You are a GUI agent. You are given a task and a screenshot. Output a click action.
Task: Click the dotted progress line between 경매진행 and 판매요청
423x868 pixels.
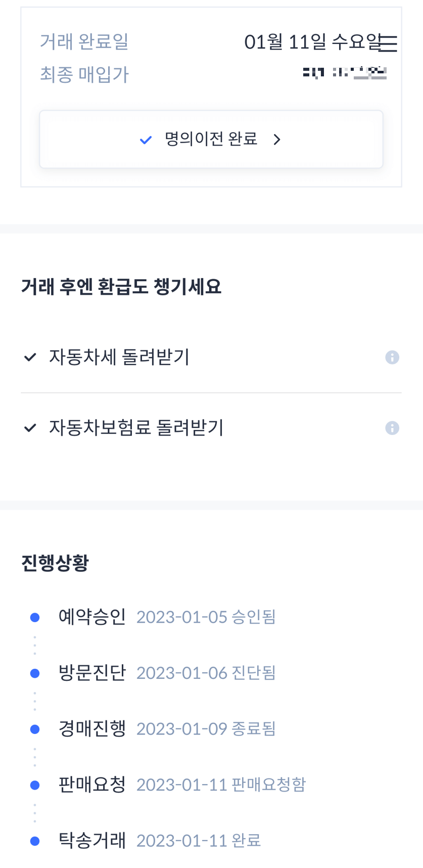pos(34,756)
